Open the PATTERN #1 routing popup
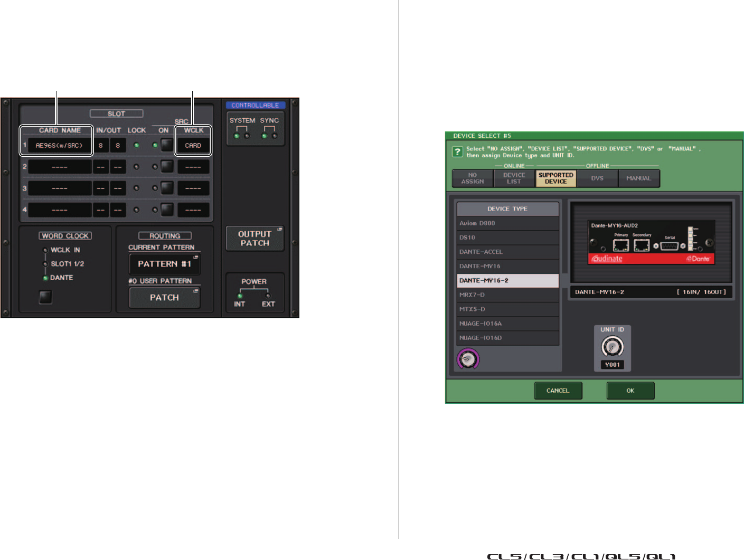Image resolution: width=744 pixels, height=560 pixels. click(x=164, y=264)
